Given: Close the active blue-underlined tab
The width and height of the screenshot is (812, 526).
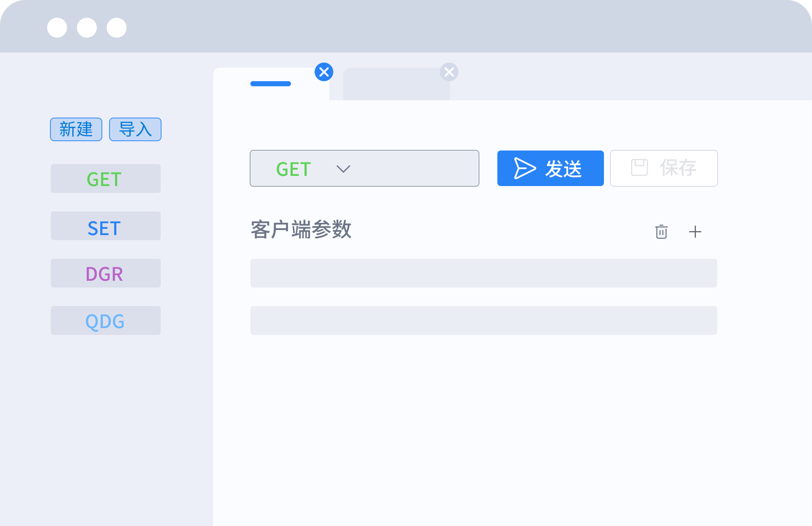Looking at the screenshot, I should click(324, 72).
